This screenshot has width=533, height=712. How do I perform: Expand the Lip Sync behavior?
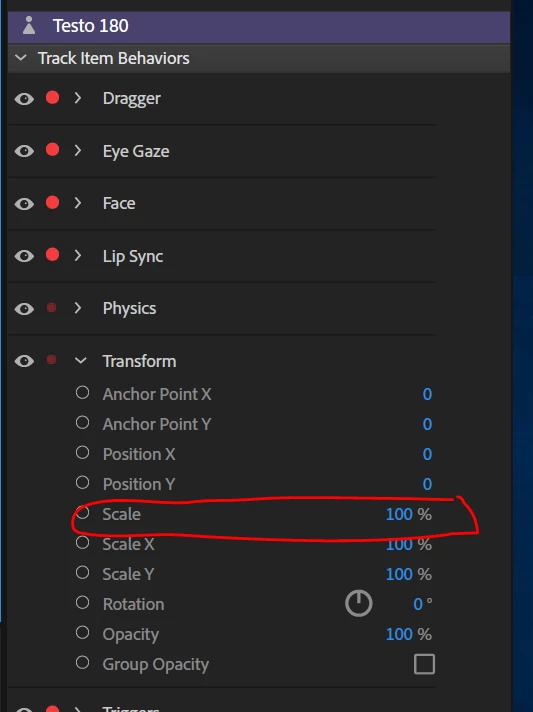click(78, 255)
